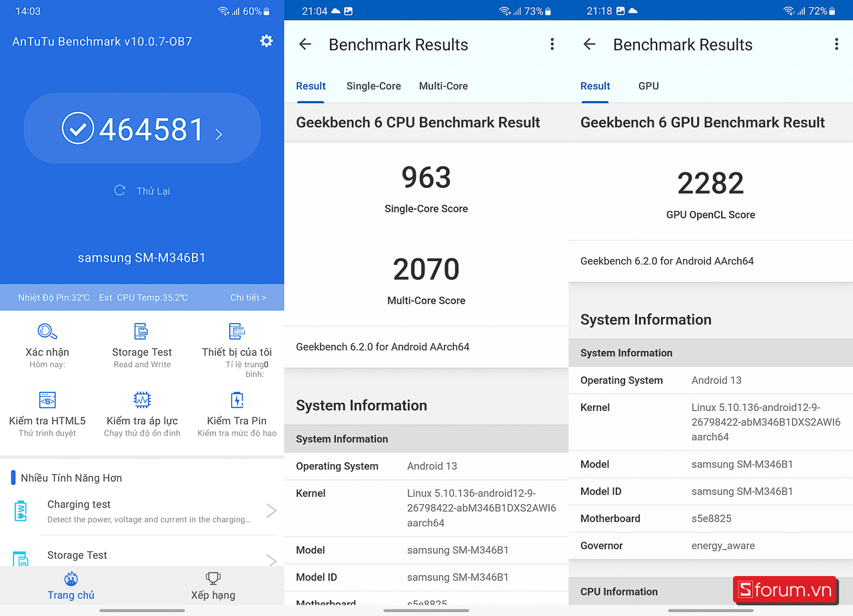Open Storage Test Read and Write icon
Screen dimensions: 853x616
tap(141, 331)
